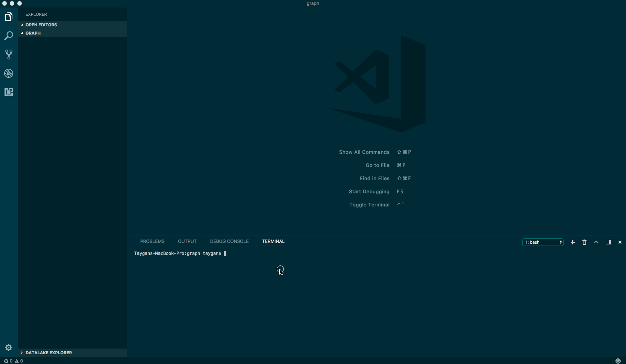The width and height of the screenshot is (626, 364).
Task: Switch to the Debug Console tab
Action: (x=229, y=241)
